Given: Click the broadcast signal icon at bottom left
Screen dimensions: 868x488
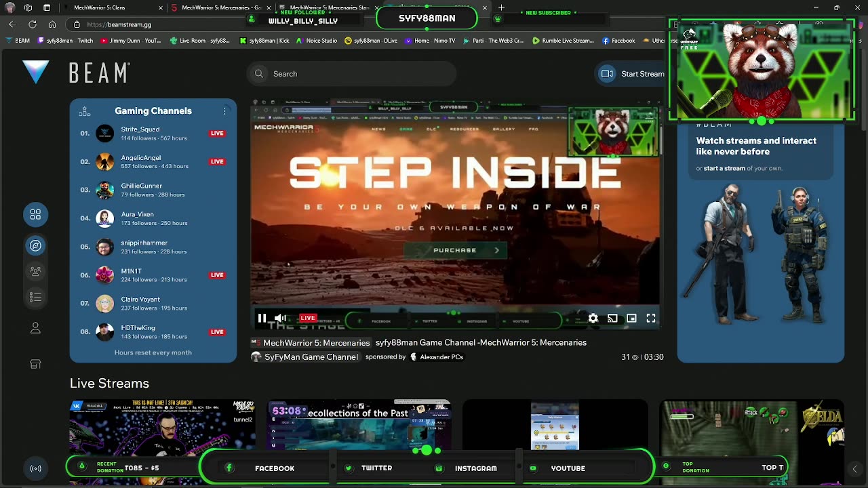Looking at the screenshot, I should [x=35, y=468].
